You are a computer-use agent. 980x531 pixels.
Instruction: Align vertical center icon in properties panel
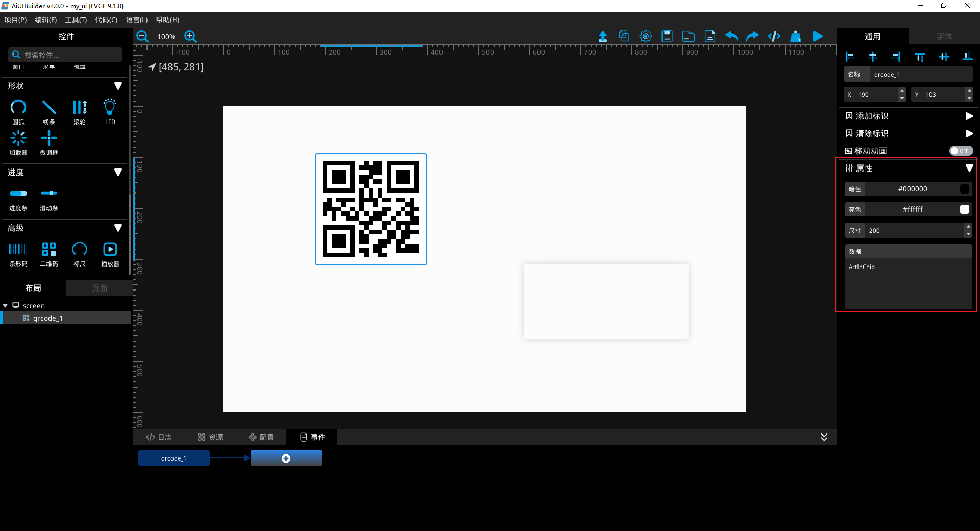[x=944, y=57]
